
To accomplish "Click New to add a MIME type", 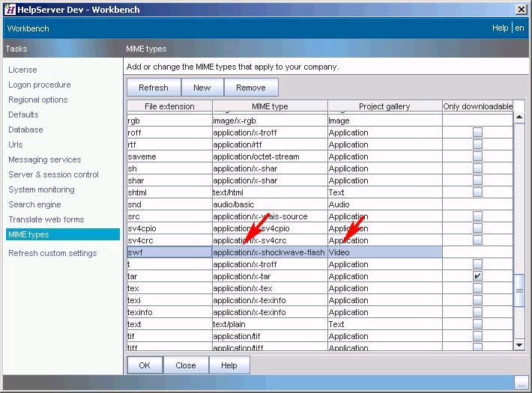I will (202, 88).
